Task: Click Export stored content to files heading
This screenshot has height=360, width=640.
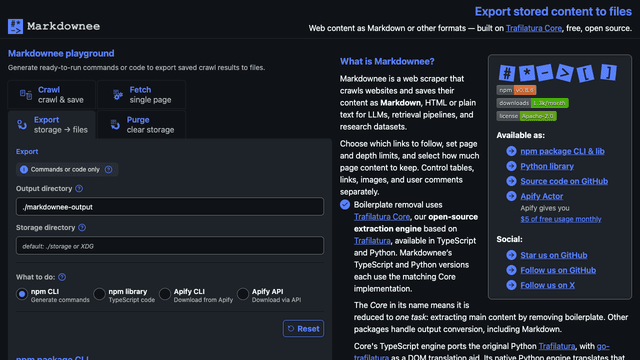Action: pyautogui.click(x=553, y=12)
